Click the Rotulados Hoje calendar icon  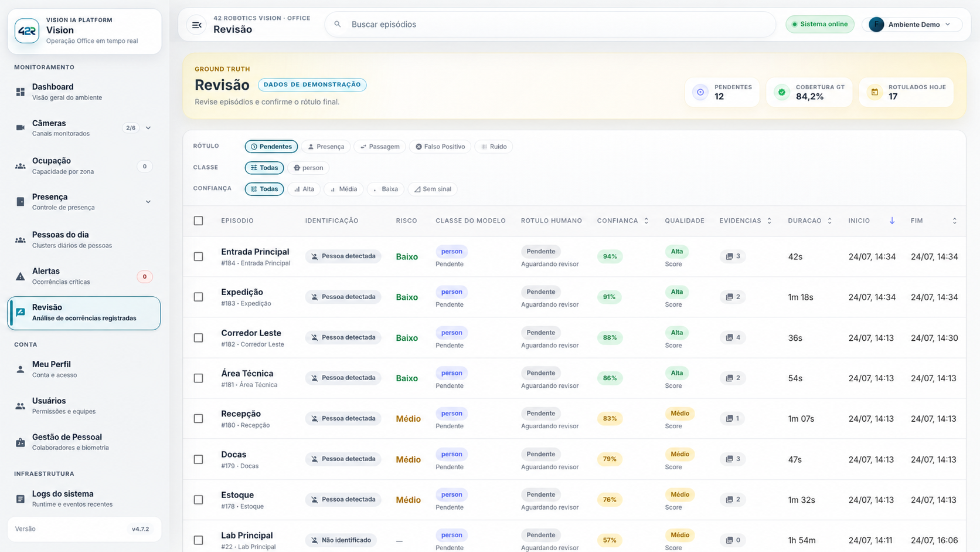(x=874, y=92)
